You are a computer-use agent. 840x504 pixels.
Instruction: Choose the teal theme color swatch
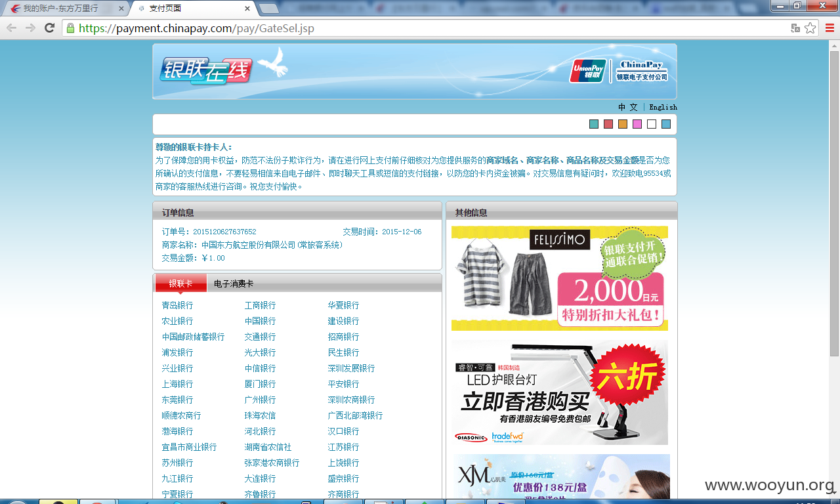594,124
